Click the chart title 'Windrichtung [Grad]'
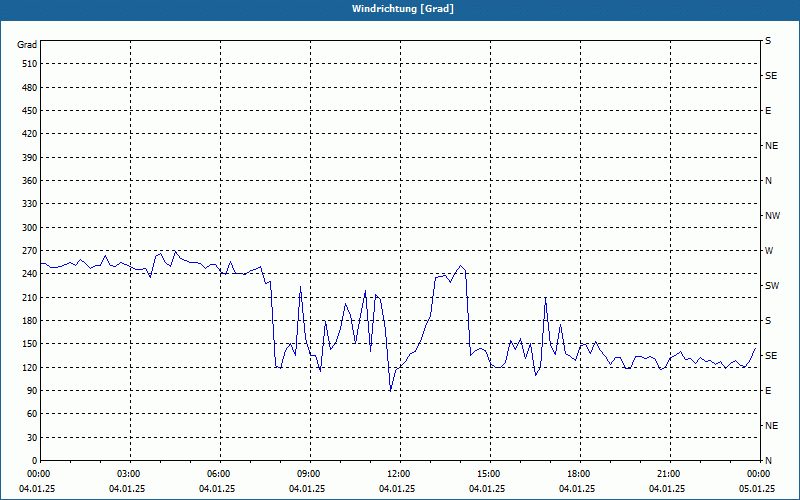800x500 pixels. pyautogui.click(x=403, y=9)
